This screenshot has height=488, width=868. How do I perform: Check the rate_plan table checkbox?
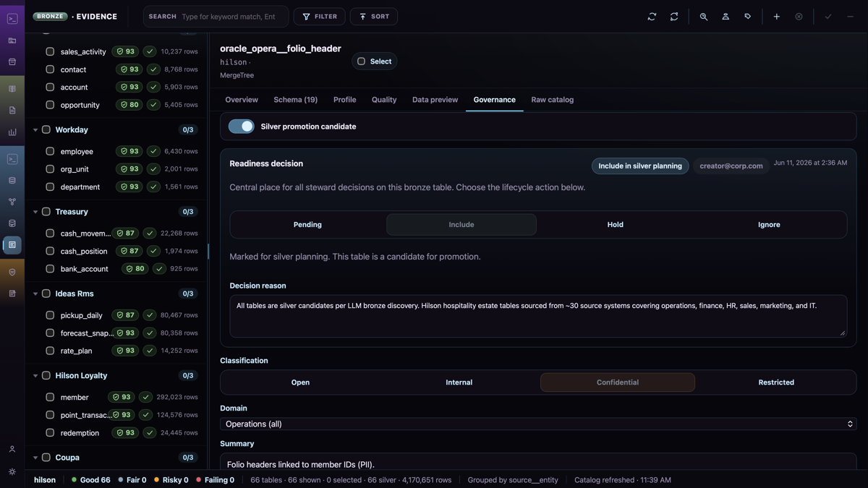pyautogui.click(x=50, y=351)
